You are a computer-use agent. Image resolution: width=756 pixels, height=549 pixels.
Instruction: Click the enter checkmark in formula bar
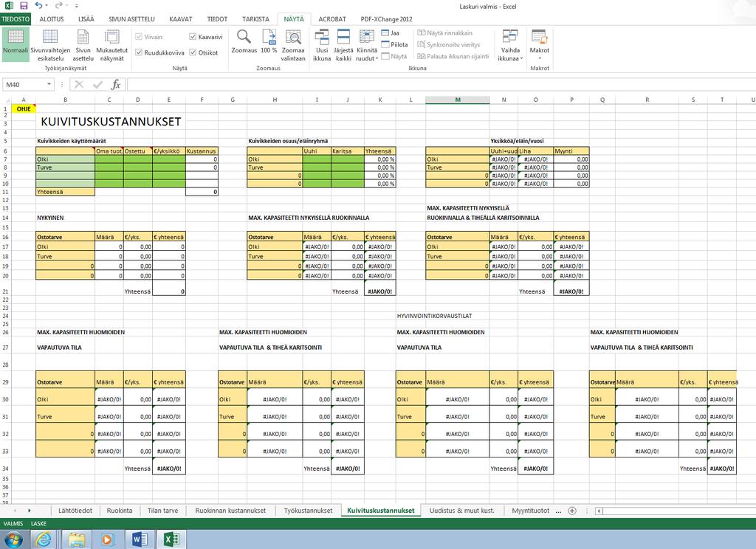coord(98,85)
